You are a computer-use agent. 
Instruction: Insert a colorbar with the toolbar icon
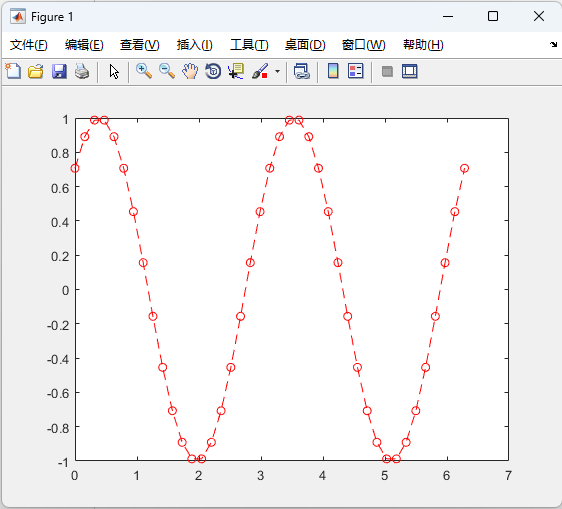[333, 71]
